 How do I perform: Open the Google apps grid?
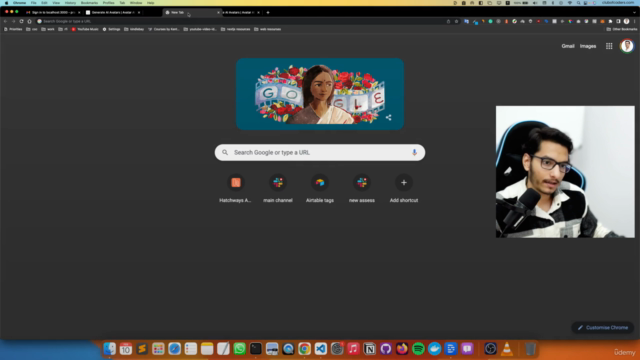pyautogui.click(x=609, y=46)
